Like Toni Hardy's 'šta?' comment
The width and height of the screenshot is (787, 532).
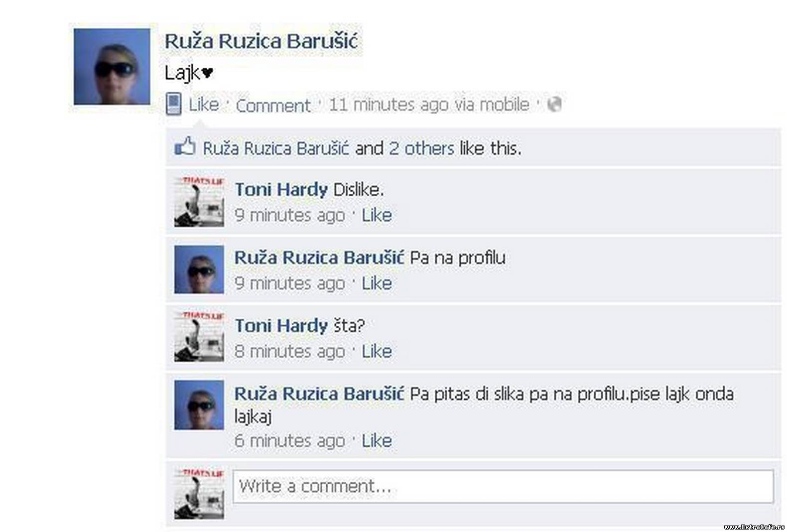(x=377, y=351)
